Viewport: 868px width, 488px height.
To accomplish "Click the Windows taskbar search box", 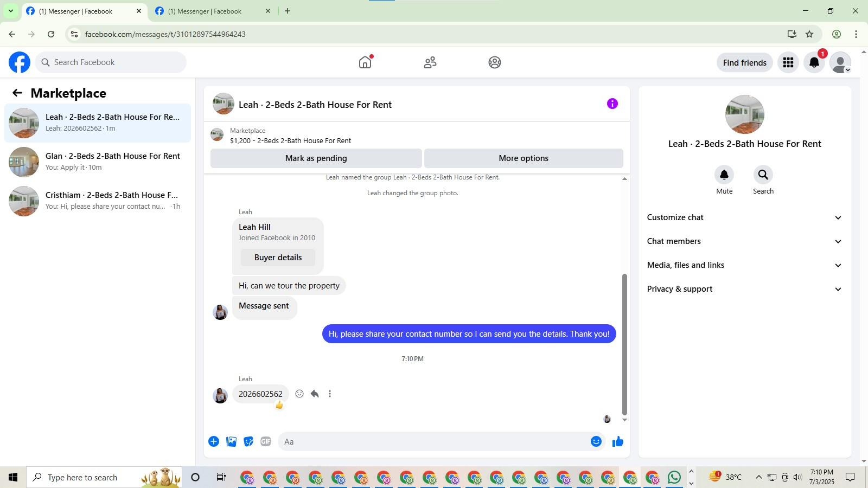I will (104, 477).
